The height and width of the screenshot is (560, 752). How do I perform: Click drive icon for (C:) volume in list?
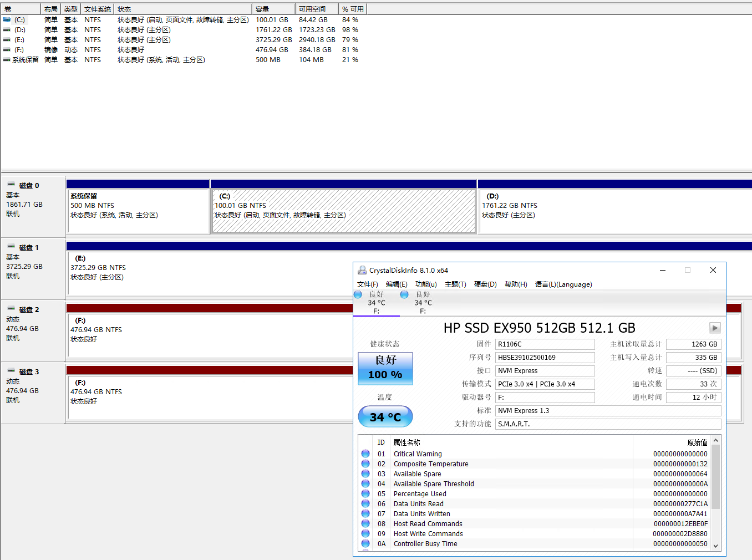point(7,19)
